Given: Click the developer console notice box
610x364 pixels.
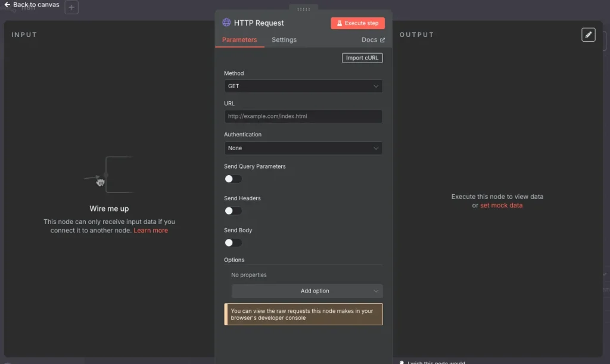Looking at the screenshot, I should click(303, 314).
